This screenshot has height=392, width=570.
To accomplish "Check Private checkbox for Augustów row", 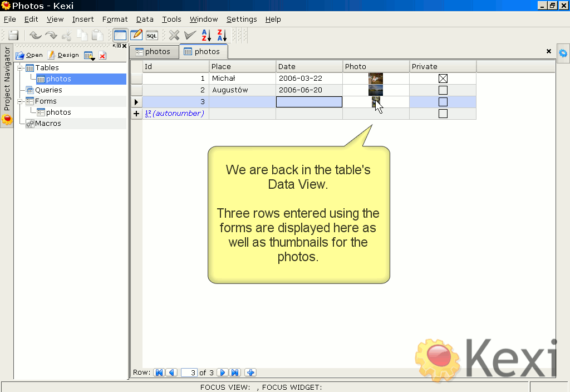I will 443,90.
